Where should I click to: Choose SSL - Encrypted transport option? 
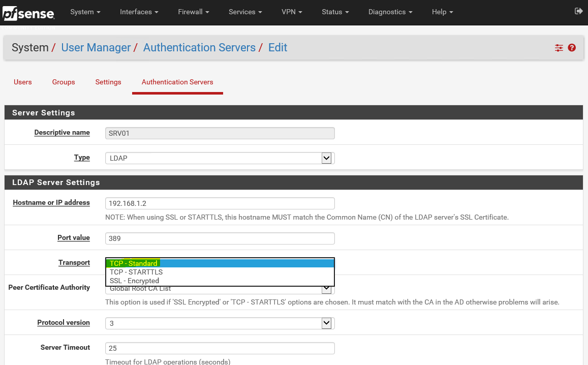pos(134,281)
